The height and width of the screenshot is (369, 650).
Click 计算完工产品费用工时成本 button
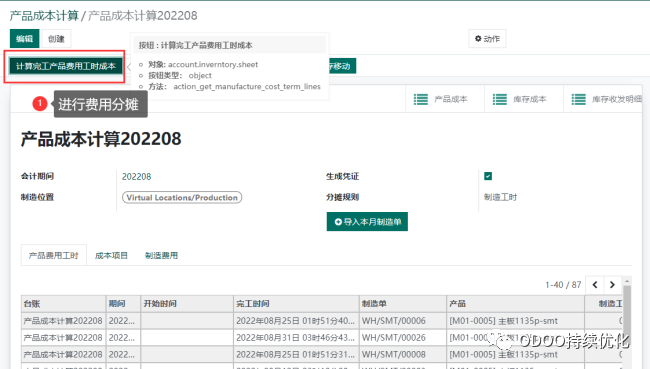[65, 66]
